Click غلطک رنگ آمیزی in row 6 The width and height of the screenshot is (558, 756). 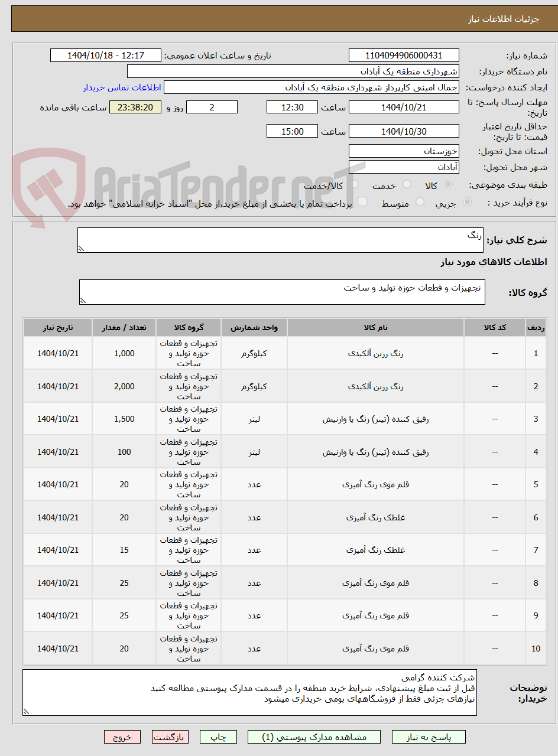[x=376, y=517]
